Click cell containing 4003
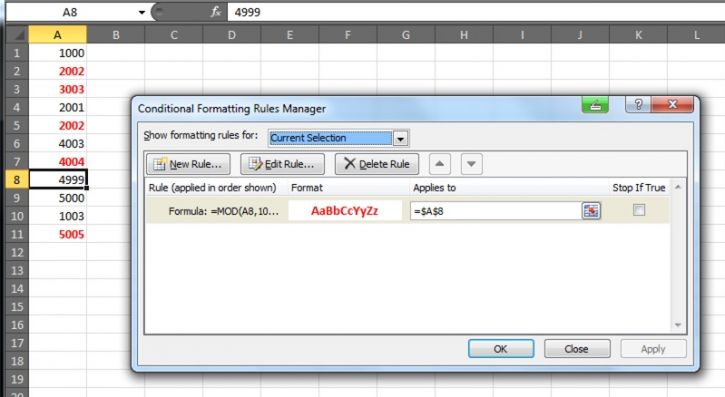 57,143
